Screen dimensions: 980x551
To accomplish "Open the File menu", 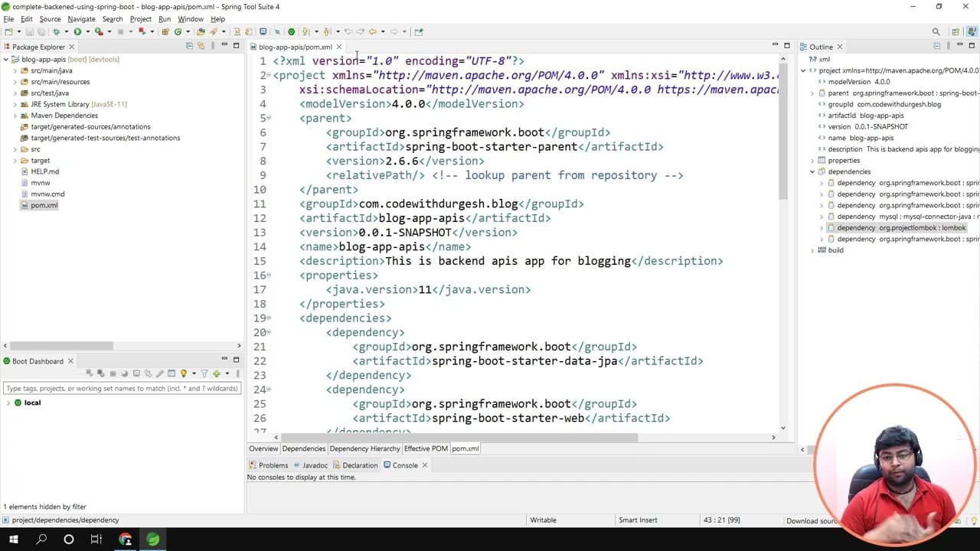I will [x=8, y=18].
